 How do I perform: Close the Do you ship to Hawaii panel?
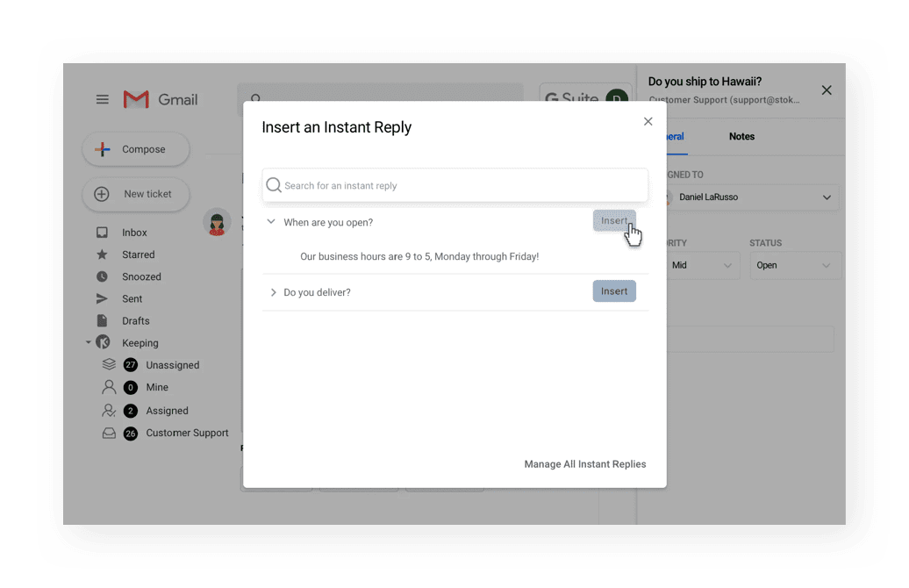point(827,90)
